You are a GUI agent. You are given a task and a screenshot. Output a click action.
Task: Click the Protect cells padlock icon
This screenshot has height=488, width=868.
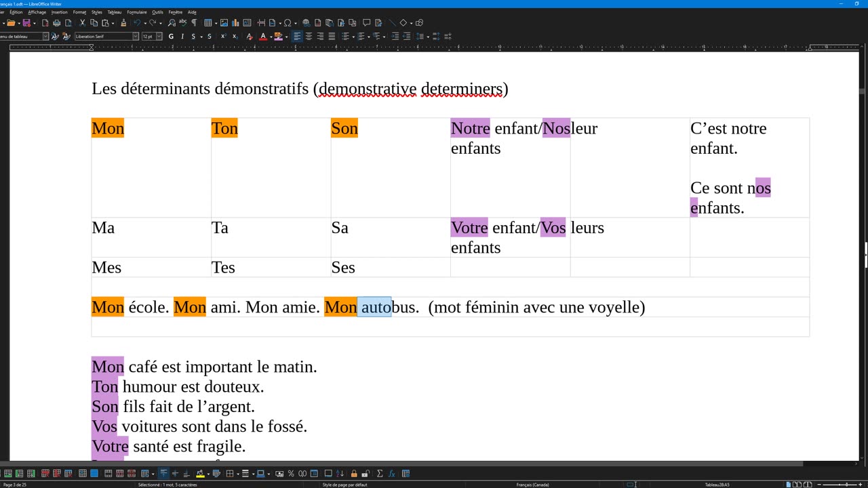coord(354,474)
